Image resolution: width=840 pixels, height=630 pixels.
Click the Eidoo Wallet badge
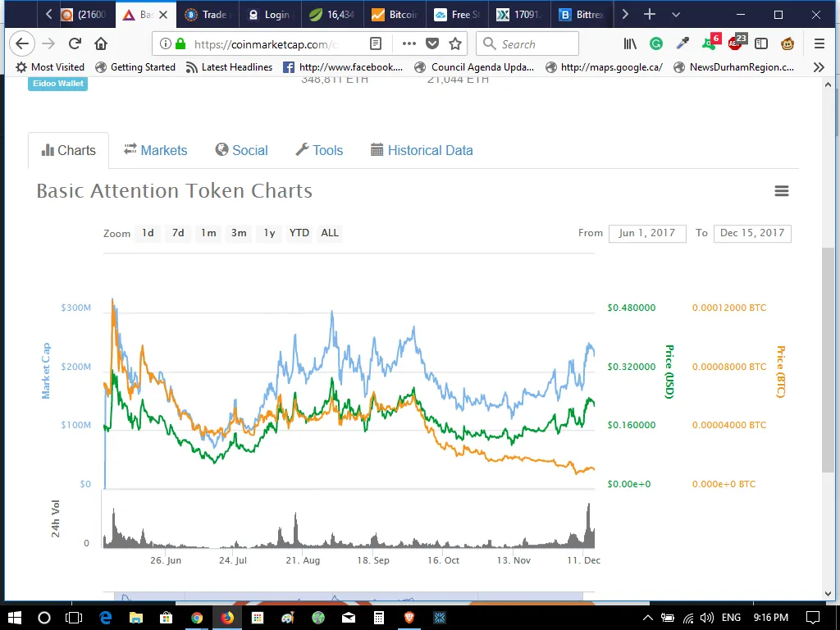[58, 84]
